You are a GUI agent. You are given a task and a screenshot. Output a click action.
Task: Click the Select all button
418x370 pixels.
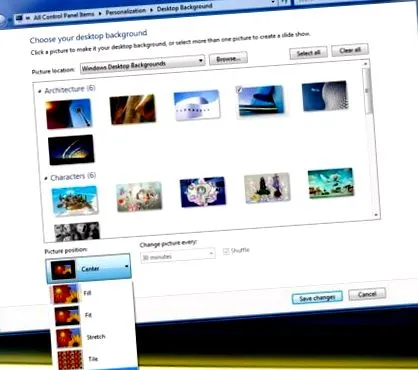pyautogui.click(x=308, y=53)
